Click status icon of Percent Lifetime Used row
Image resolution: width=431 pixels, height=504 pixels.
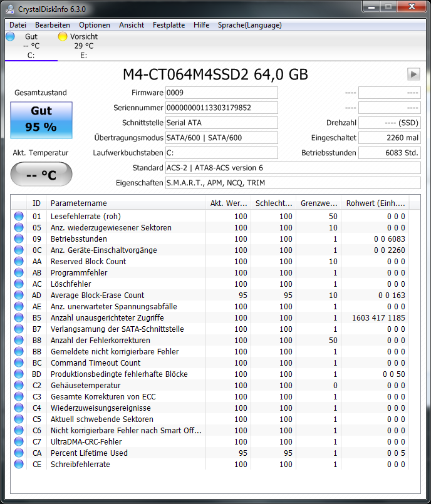[19, 453]
